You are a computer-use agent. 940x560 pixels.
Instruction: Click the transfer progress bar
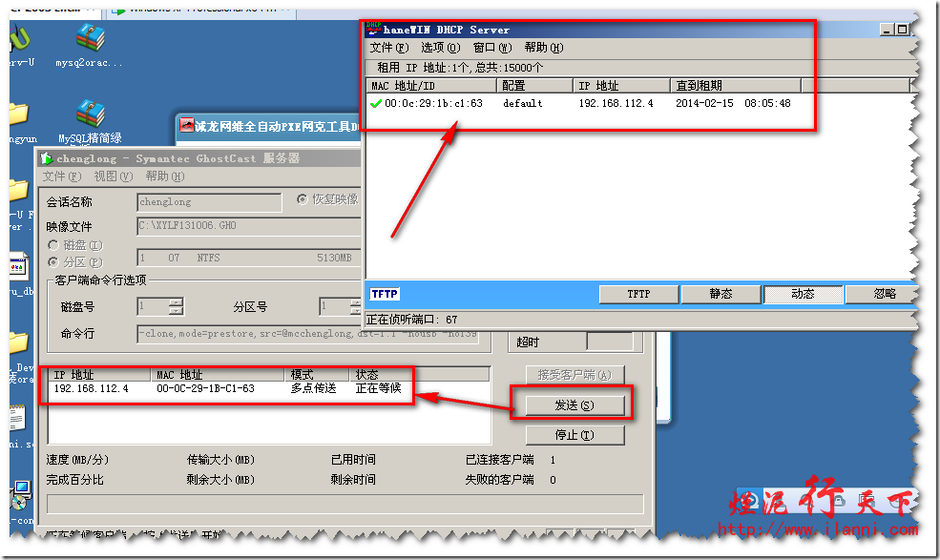point(345,504)
